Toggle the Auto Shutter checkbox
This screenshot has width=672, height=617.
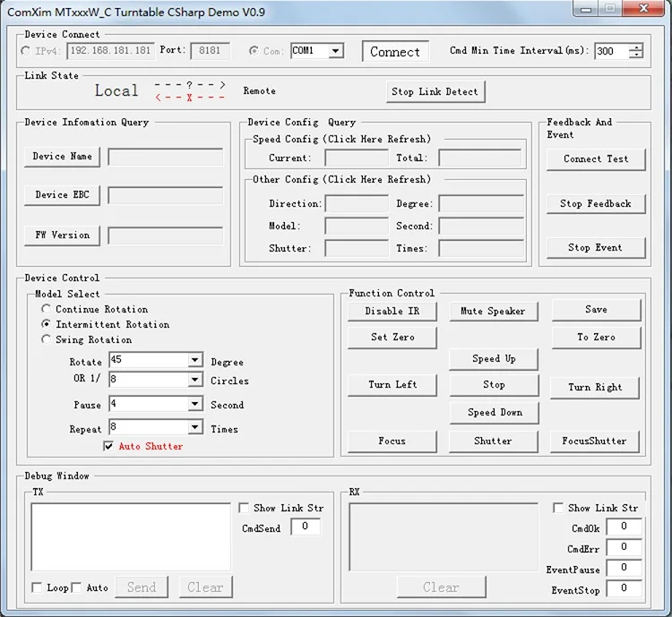(x=109, y=446)
